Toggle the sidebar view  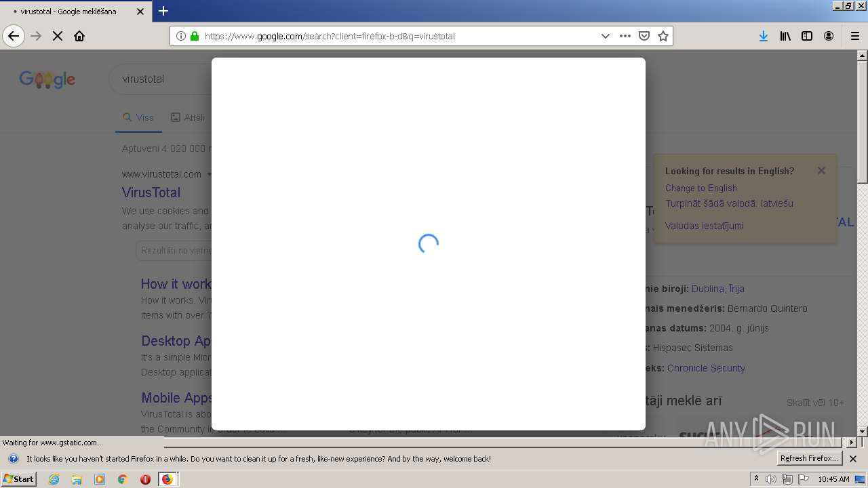tap(807, 36)
